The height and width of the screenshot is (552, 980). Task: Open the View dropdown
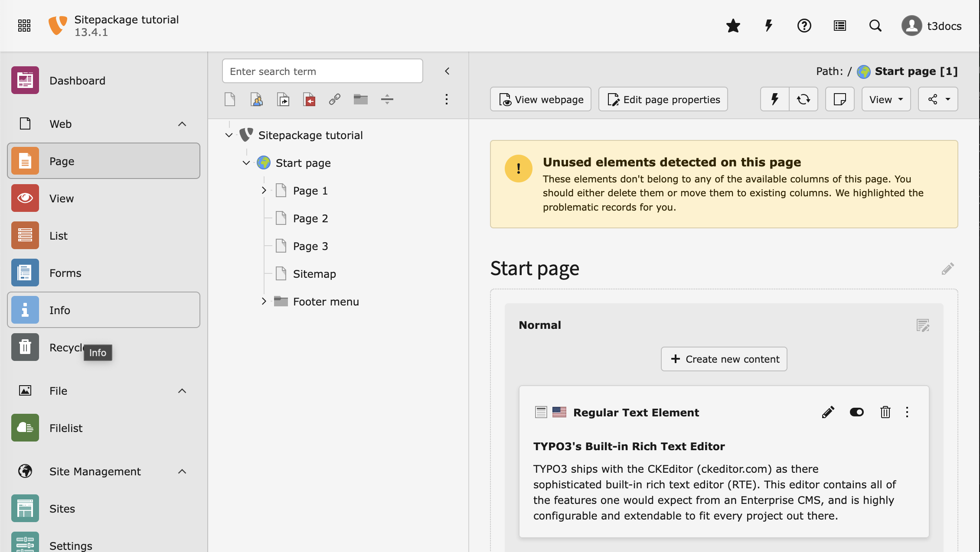click(886, 99)
